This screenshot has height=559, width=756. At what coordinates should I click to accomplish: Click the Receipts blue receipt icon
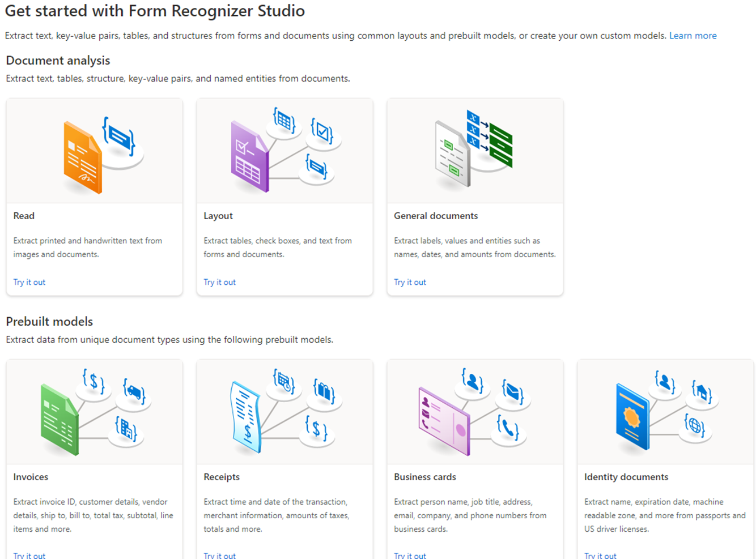point(247,416)
